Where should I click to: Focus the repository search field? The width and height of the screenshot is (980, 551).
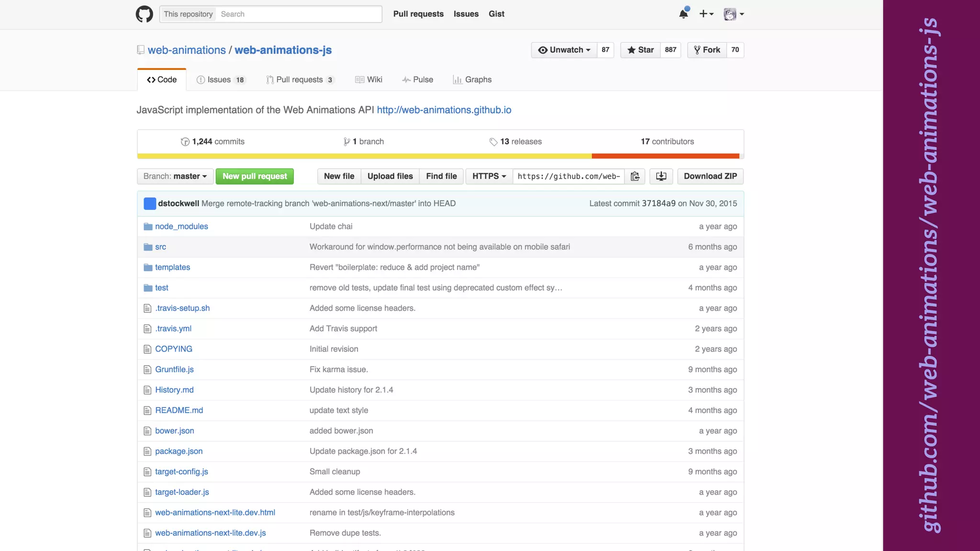pos(299,14)
